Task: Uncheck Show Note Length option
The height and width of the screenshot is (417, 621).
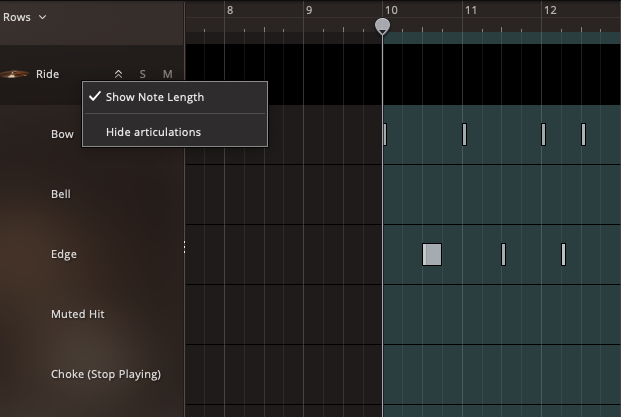Action: point(154,97)
